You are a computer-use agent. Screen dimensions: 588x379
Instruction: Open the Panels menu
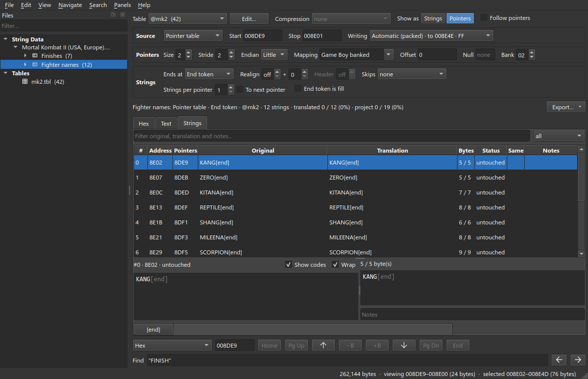[x=122, y=5]
